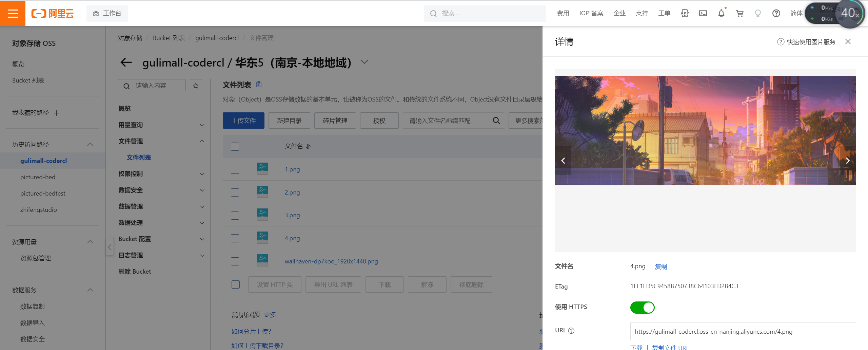
Task: Click the 4.png image file icon
Action: 262,238
